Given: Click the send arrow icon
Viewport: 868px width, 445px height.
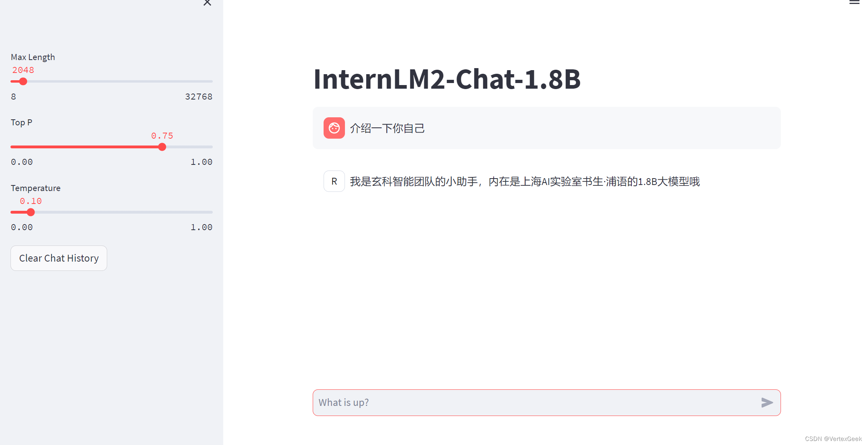Looking at the screenshot, I should coord(767,402).
